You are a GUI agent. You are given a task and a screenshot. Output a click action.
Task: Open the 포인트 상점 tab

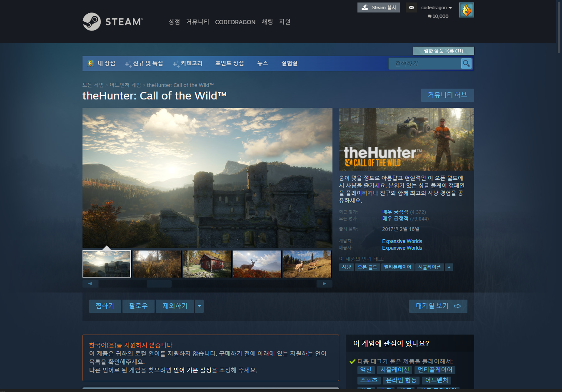[230, 63]
